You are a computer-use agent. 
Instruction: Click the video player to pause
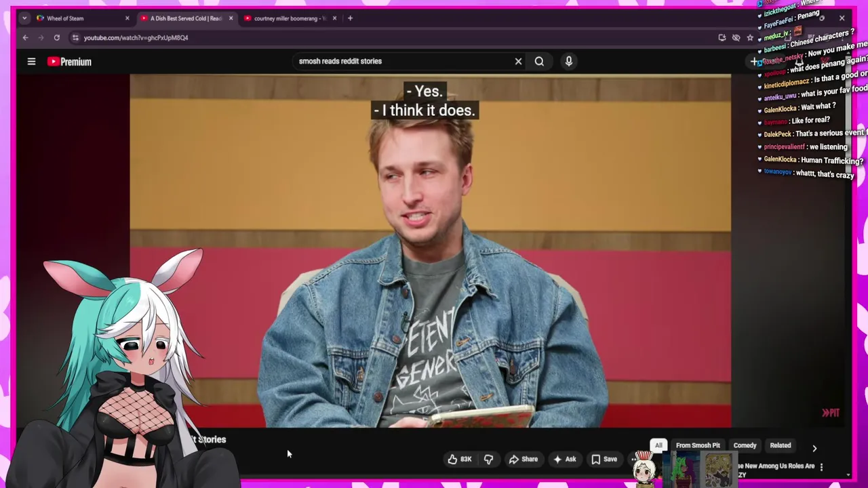[x=430, y=251]
